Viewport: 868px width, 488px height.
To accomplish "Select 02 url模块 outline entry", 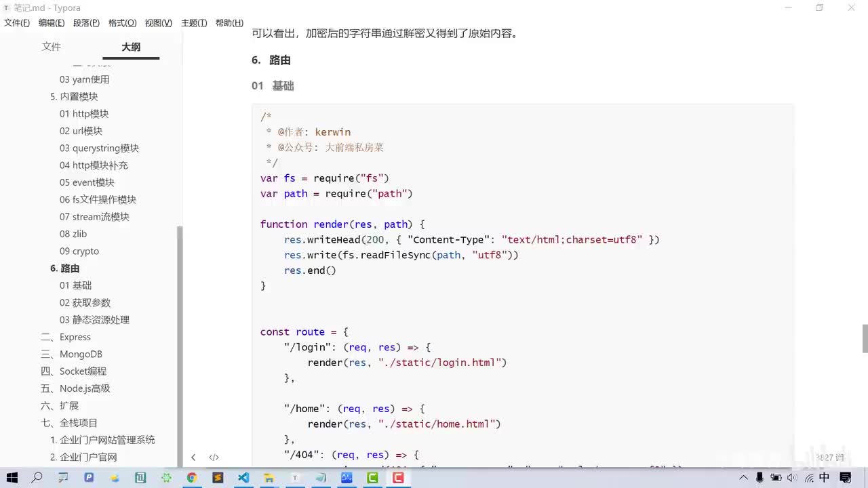I will (x=81, y=131).
